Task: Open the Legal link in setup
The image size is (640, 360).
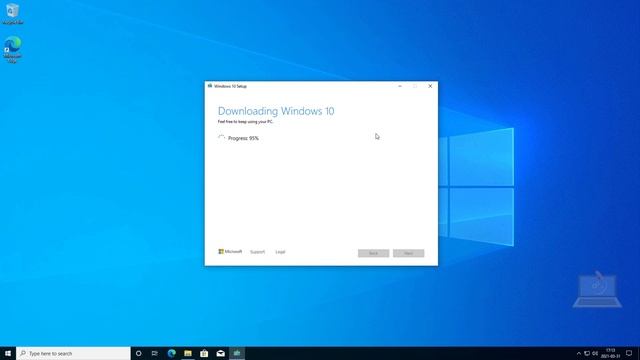Action: [x=280, y=252]
